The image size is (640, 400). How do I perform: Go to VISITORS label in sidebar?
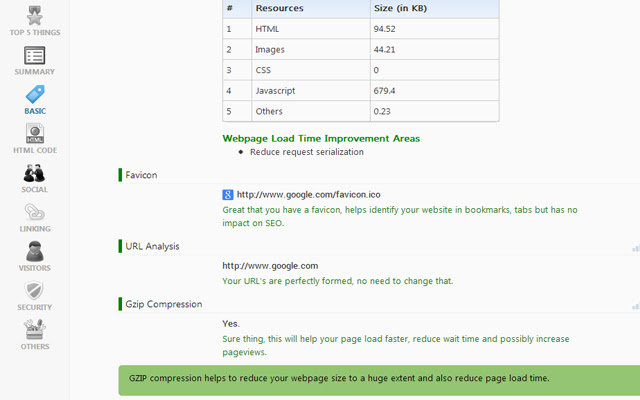coord(35,268)
